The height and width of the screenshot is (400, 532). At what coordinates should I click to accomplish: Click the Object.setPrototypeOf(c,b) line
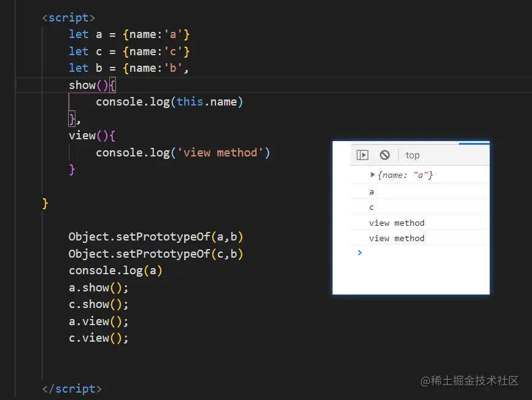[x=156, y=254]
